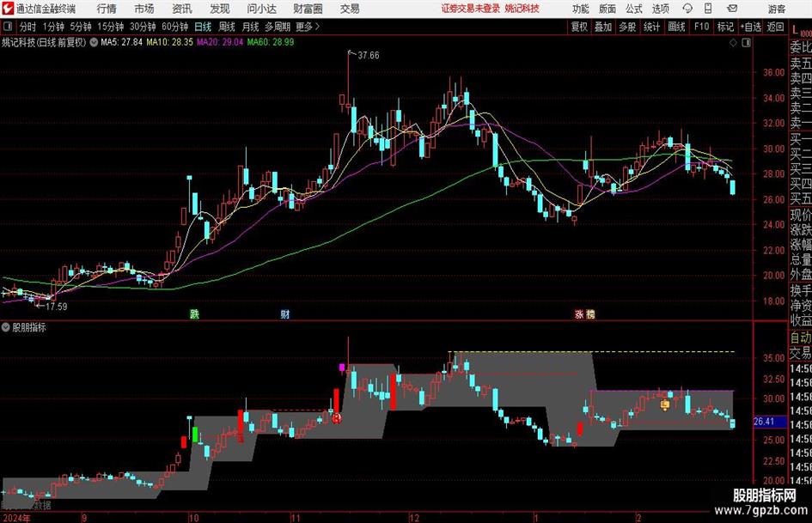Switch to 月线 monthly tab
This screenshot has width=812, height=523.
(250, 27)
